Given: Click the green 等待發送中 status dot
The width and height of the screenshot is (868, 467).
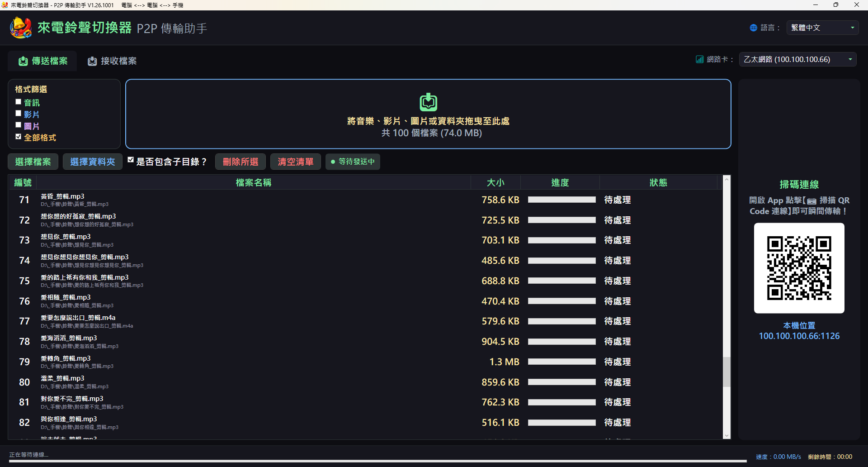Looking at the screenshot, I should 333,162.
